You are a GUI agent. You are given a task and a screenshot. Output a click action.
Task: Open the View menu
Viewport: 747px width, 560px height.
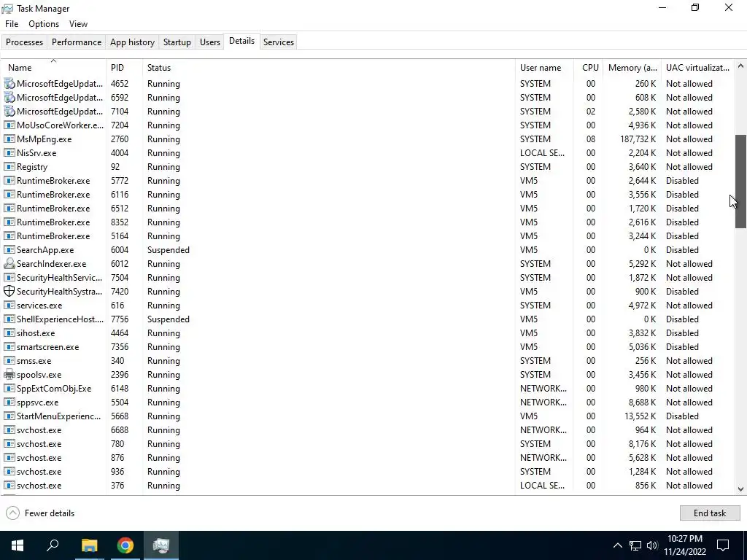pos(78,24)
